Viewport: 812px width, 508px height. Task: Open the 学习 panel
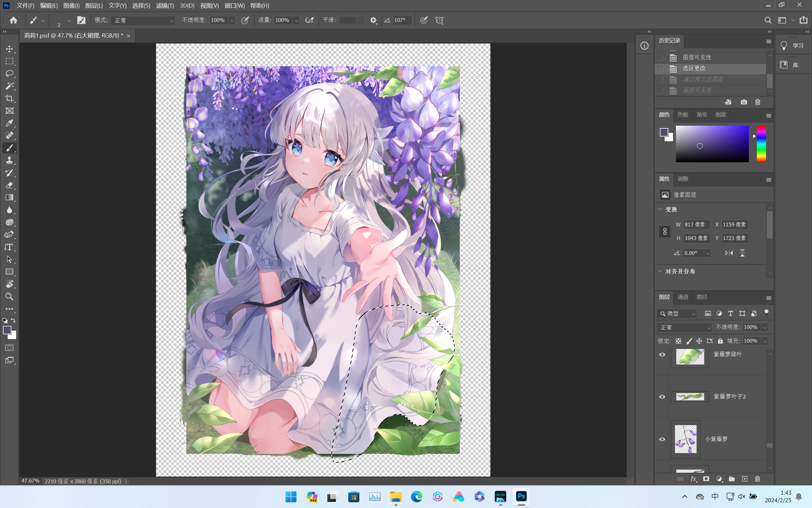pos(793,46)
